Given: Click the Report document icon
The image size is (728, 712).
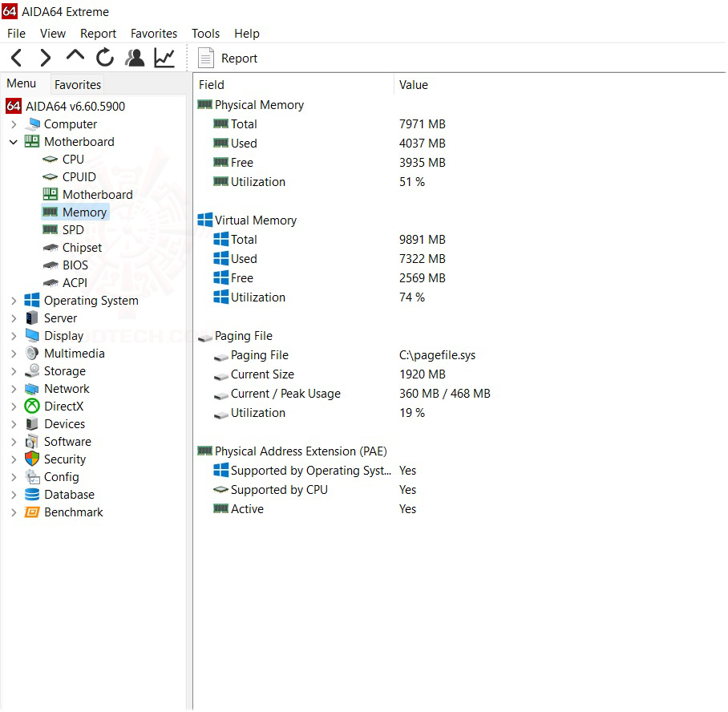Looking at the screenshot, I should click(x=206, y=58).
